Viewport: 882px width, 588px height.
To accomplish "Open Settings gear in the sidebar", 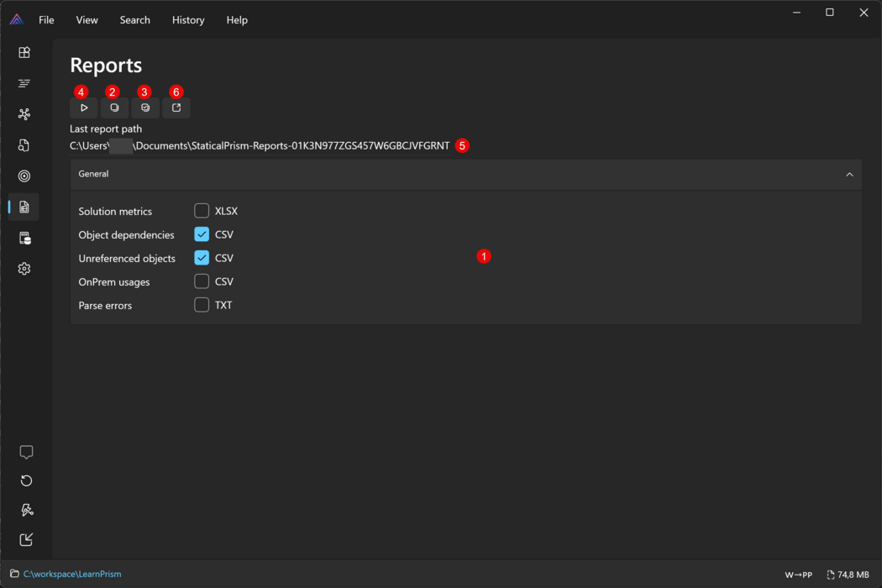I will [x=24, y=269].
